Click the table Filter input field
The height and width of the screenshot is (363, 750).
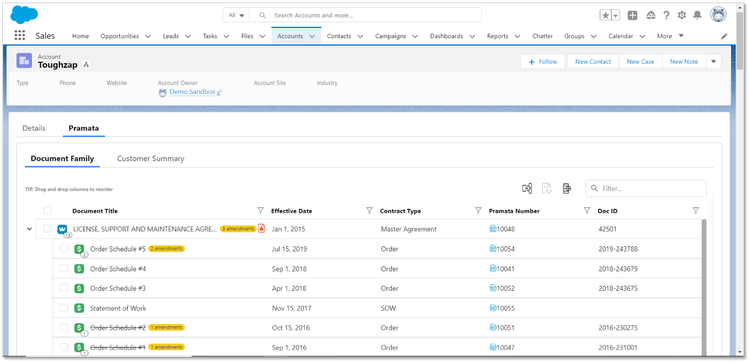coord(646,188)
